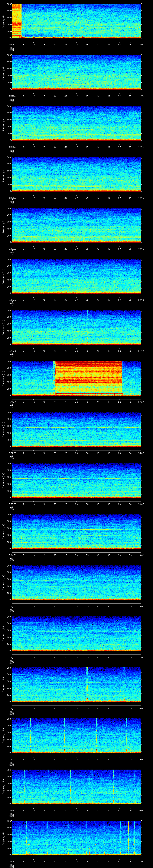
Task: Click the '15:16:00' start time label
Action: point(12,147)
